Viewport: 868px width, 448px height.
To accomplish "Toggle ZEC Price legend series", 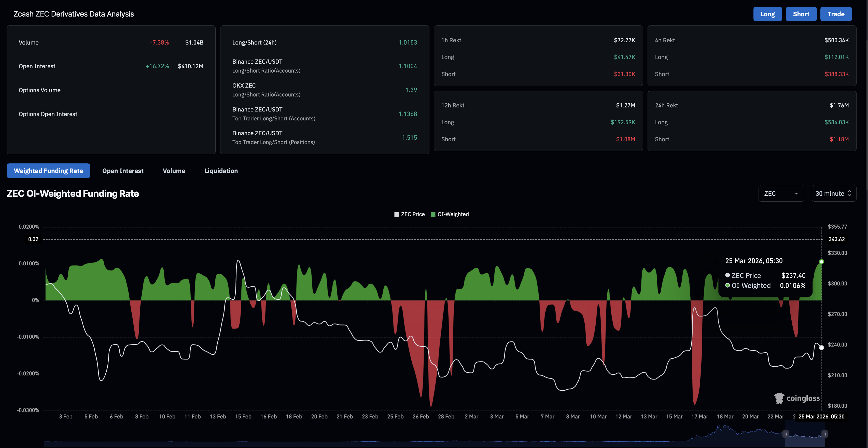I will (x=412, y=214).
